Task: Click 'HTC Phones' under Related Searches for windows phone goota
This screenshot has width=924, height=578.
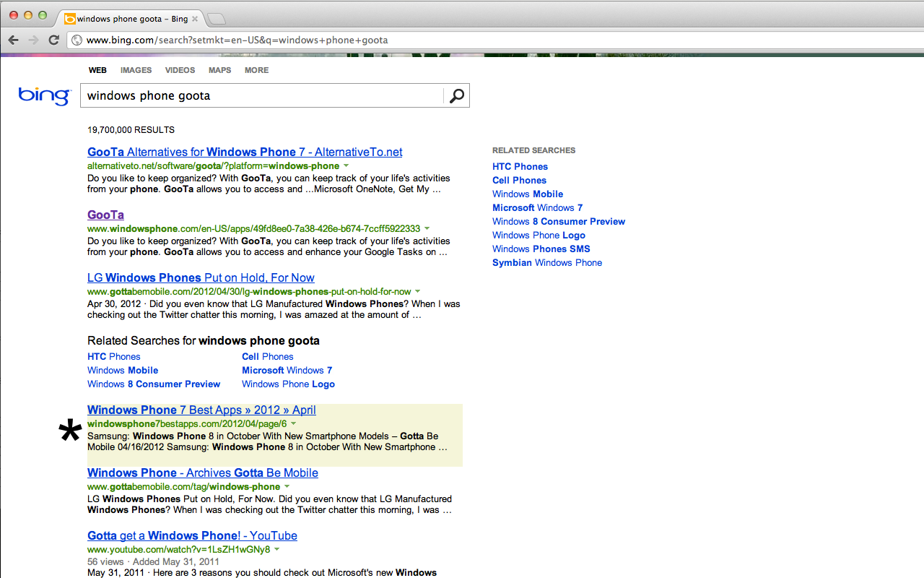Action: (114, 356)
